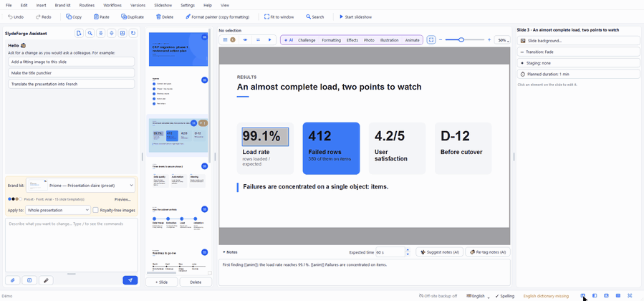Image resolution: width=644 pixels, height=301 pixels.
Task: Open Search from the toolbar
Action: (x=315, y=16)
